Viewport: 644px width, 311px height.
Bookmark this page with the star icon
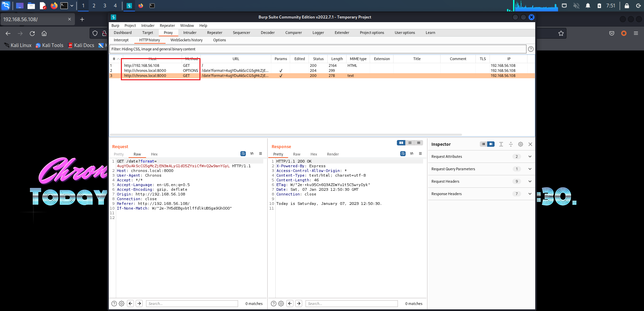click(x=561, y=33)
